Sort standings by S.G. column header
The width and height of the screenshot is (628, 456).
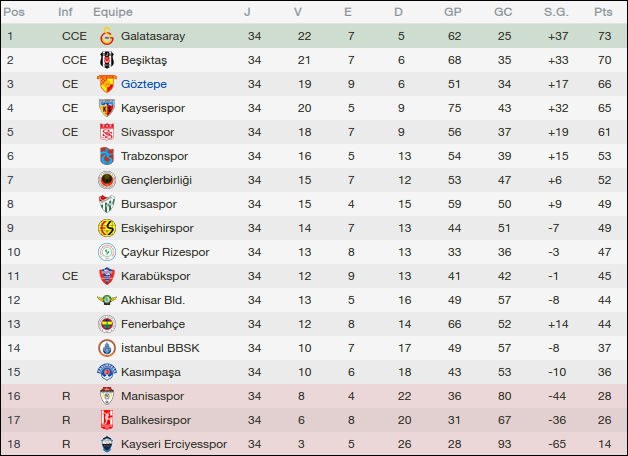[557, 12]
